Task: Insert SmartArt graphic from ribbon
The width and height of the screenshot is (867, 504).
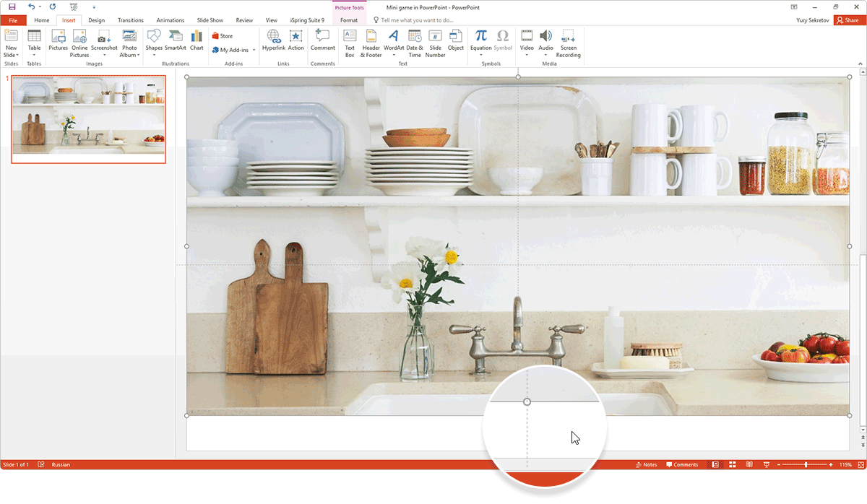Action: pos(175,40)
